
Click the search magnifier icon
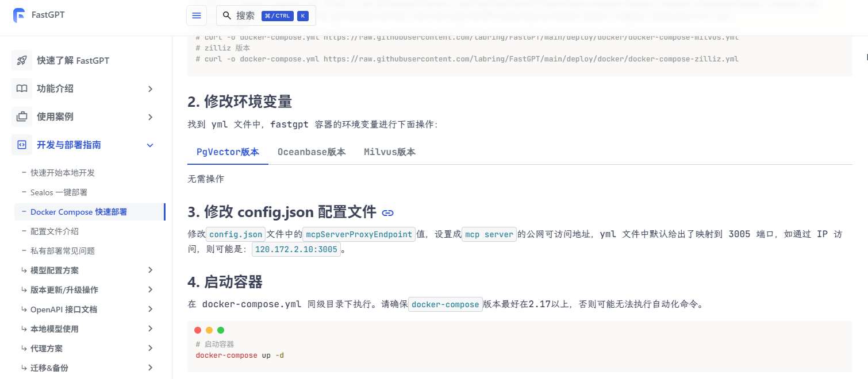227,16
